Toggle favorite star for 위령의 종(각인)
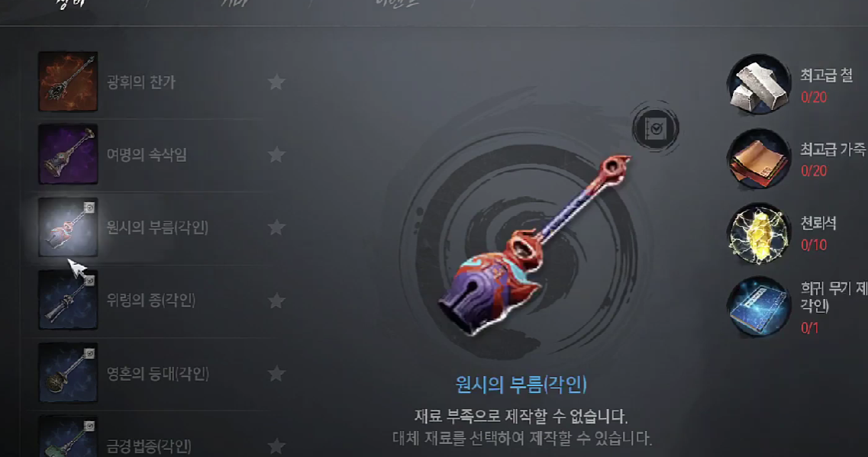This screenshot has height=457, width=868. (x=276, y=301)
